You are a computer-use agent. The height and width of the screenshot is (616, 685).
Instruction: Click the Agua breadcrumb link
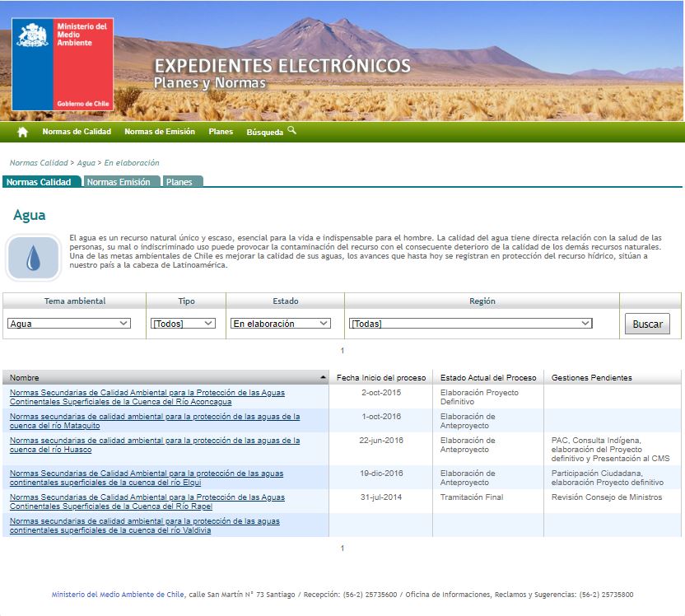(86, 162)
